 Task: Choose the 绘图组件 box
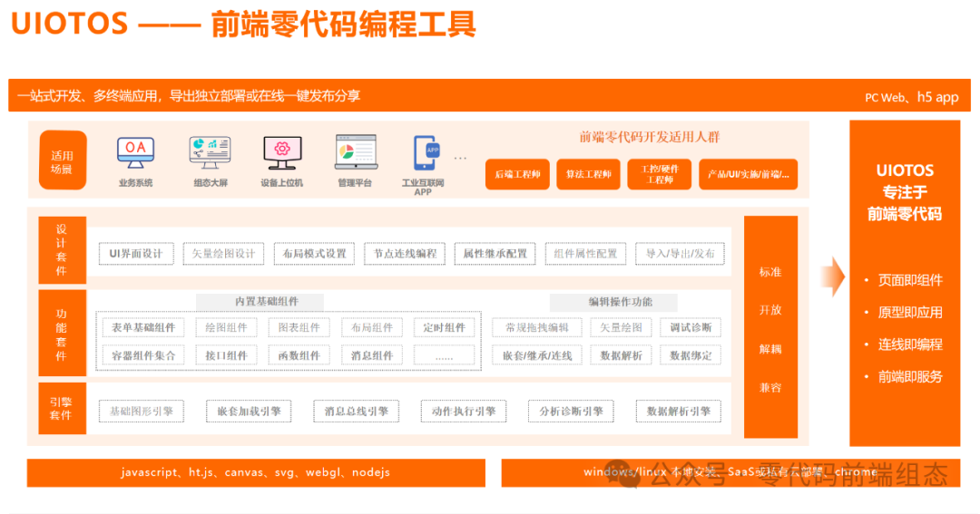click(x=226, y=327)
